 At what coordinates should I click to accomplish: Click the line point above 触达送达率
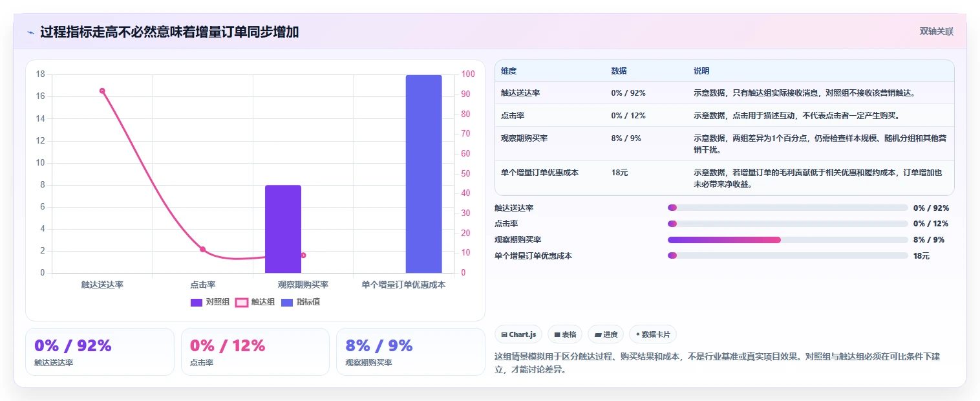[x=102, y=91]
